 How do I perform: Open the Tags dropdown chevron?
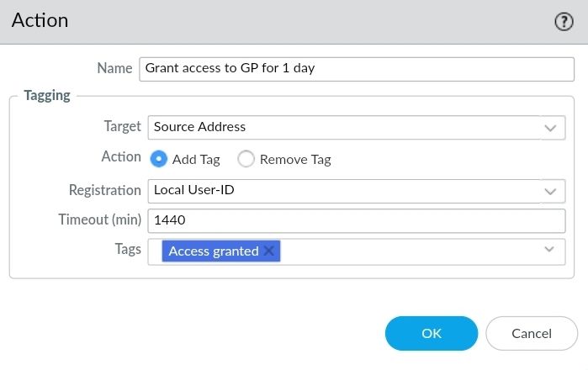550,250
